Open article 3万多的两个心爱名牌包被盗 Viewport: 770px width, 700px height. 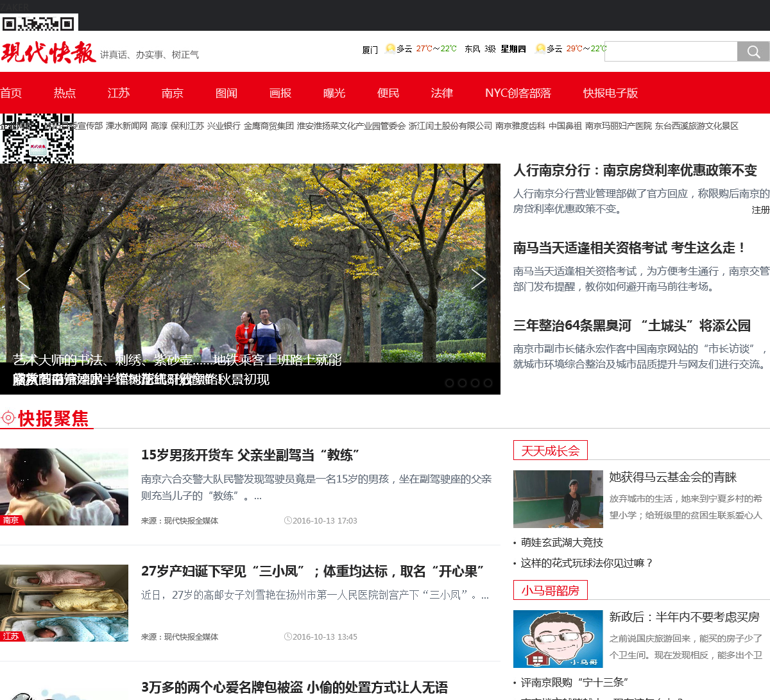point(295,687)
